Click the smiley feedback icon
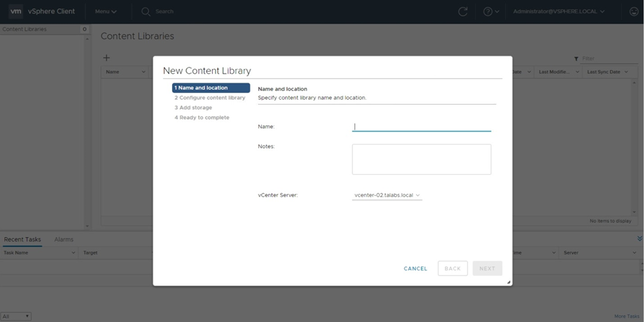 (x=634, y=12)
